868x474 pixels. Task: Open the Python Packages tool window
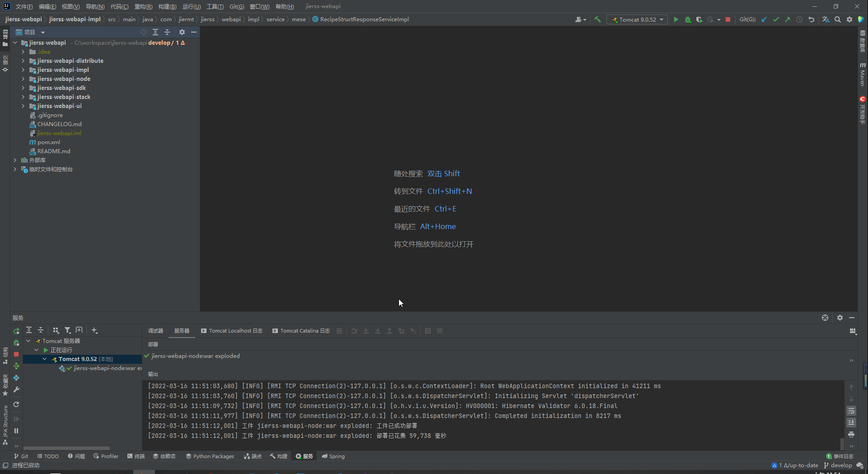pyautogui.click(x=210, y=456)
